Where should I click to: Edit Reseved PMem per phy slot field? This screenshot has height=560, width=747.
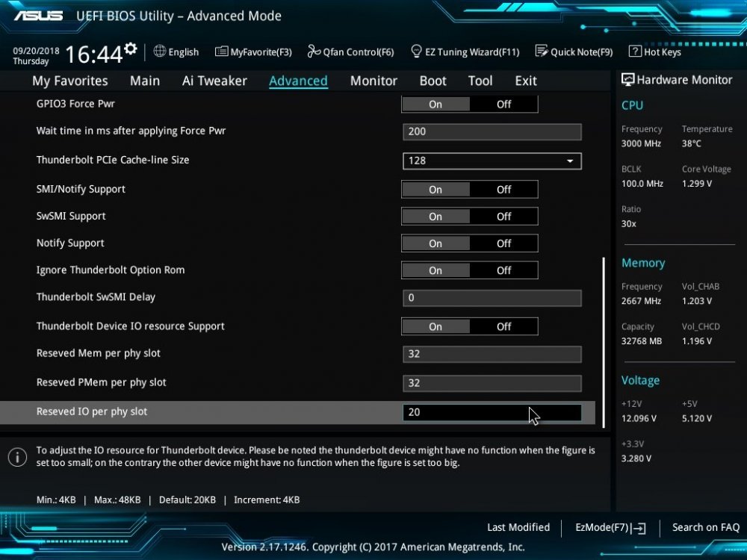(492, 383)
